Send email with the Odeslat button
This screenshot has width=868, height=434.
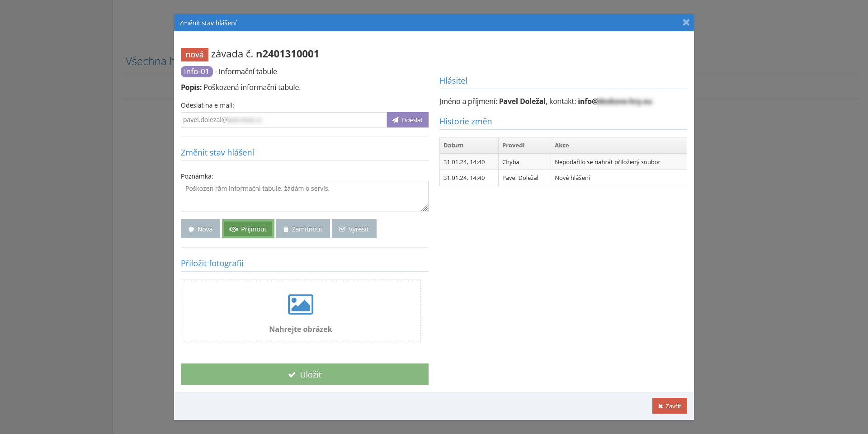tap(407, 120)
